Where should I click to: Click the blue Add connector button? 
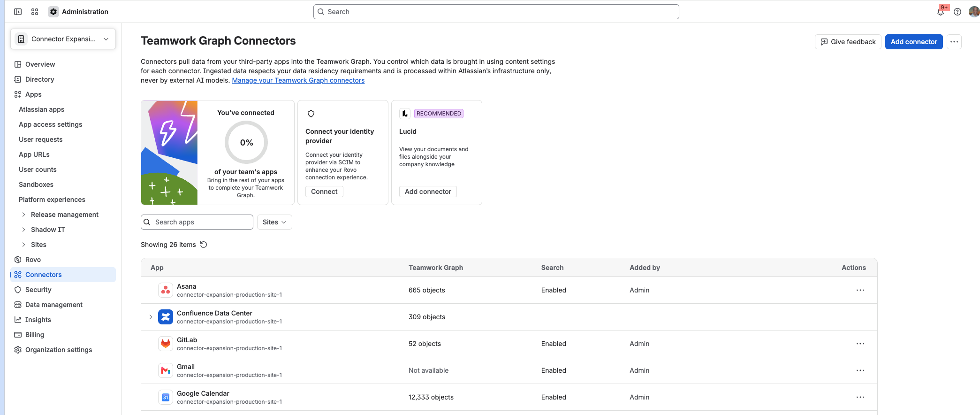click(913, 42)
